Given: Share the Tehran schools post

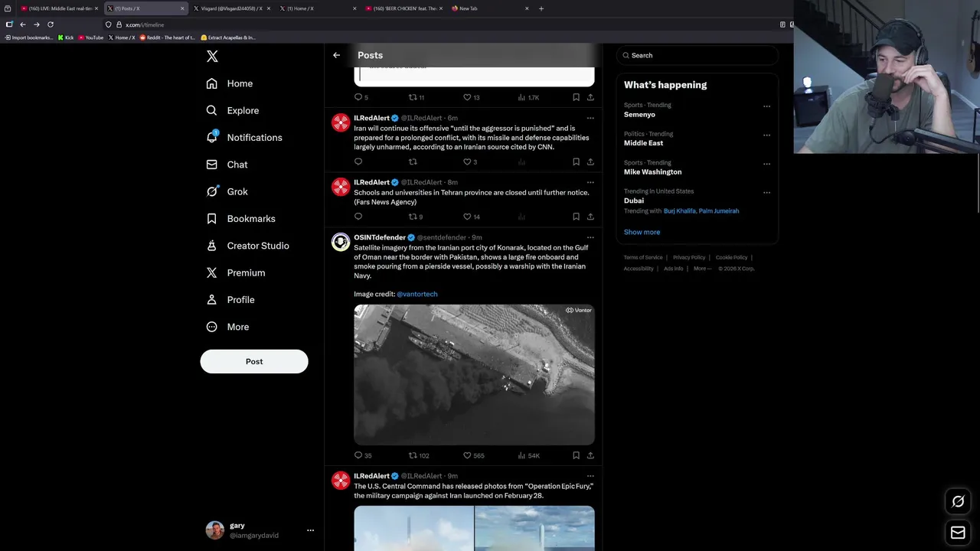Looking at the screenshot, I should [590, 217].
